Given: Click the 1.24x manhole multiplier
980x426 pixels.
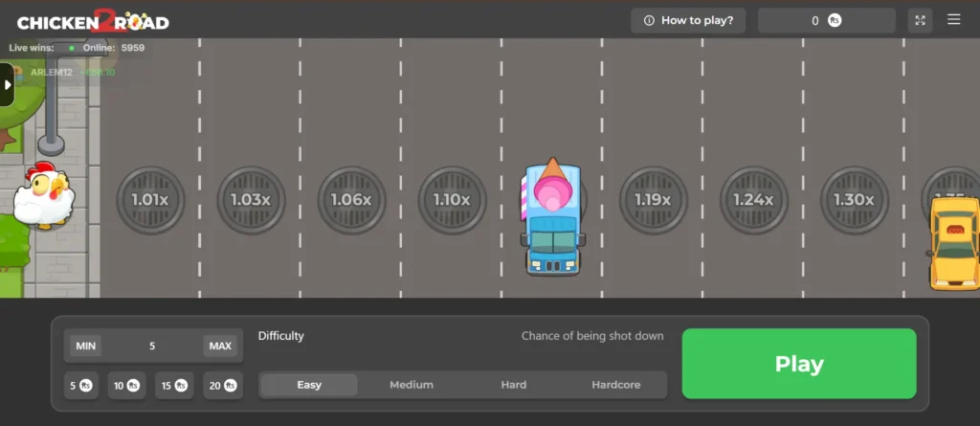Looking at the screenshot, I should click(754, 200).
